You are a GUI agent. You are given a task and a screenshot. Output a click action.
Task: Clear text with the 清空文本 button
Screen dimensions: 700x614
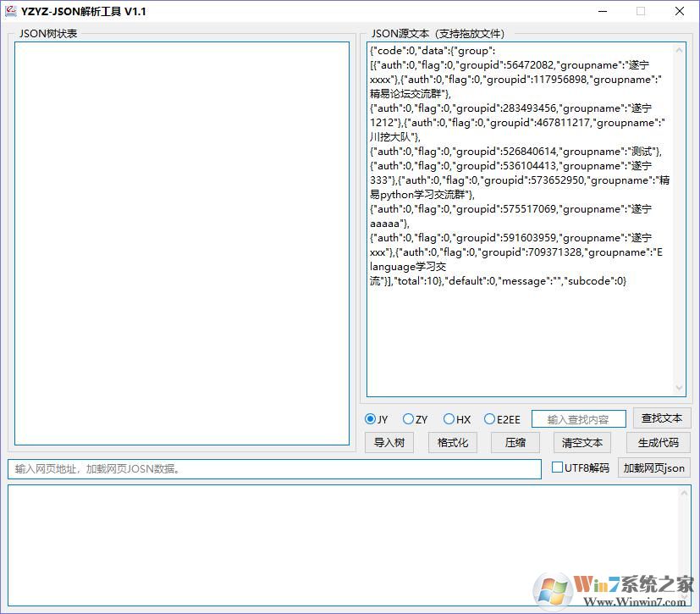pos(581,442)
